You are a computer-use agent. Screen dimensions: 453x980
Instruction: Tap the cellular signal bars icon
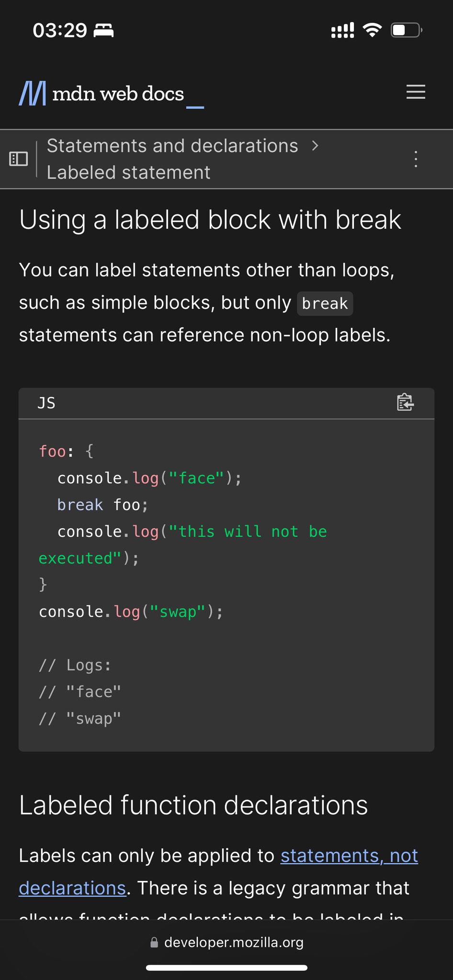342,30
